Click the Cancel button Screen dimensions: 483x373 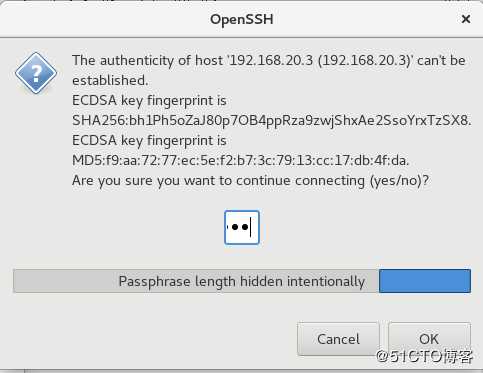pyautogui.click(x=338, y=339)
